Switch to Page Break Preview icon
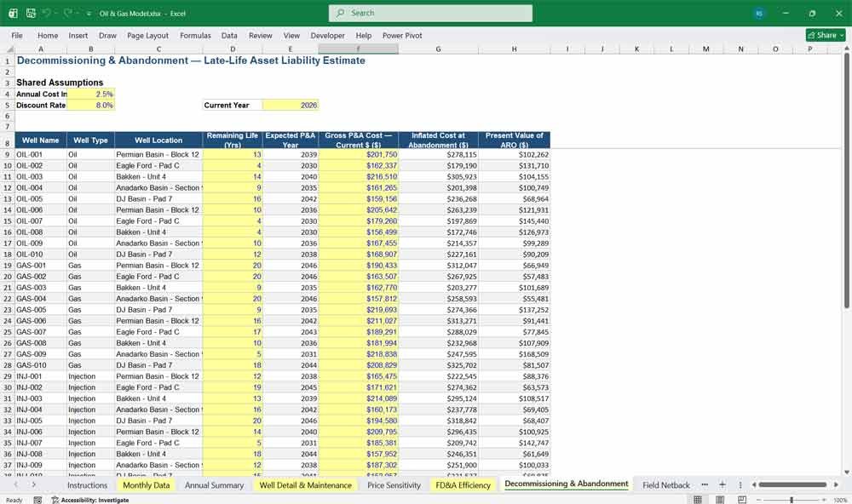852x504 pixels. point(742,500)
